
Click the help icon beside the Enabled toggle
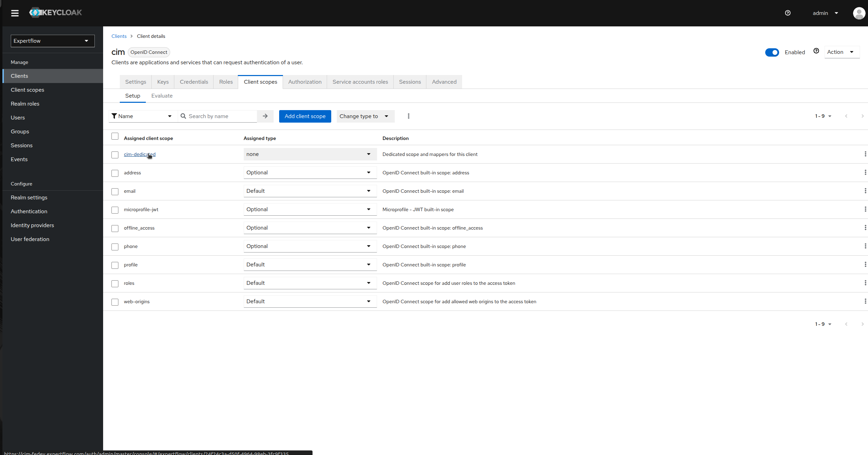tap(816, 50)
